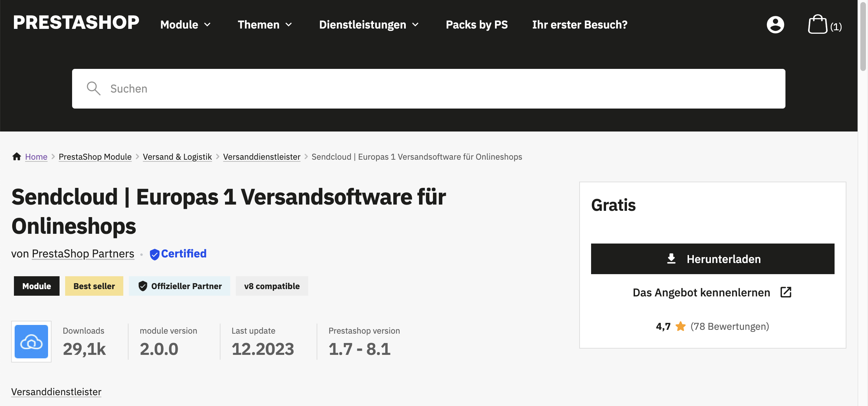Click the module version 2.0.0 value
Screen dimensions: 868x406
(x=159, y=349)
